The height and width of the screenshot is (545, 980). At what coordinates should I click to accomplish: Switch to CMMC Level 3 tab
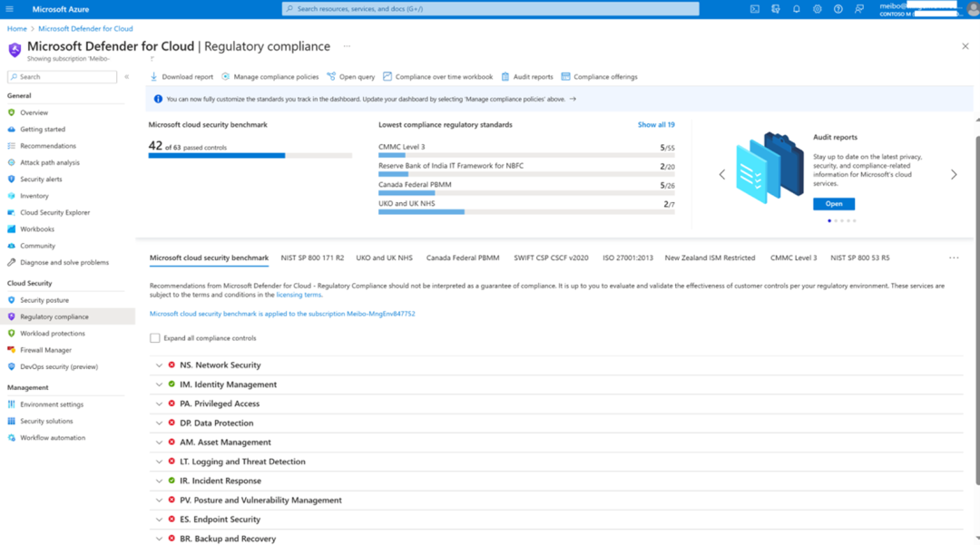tap(793, 258)
